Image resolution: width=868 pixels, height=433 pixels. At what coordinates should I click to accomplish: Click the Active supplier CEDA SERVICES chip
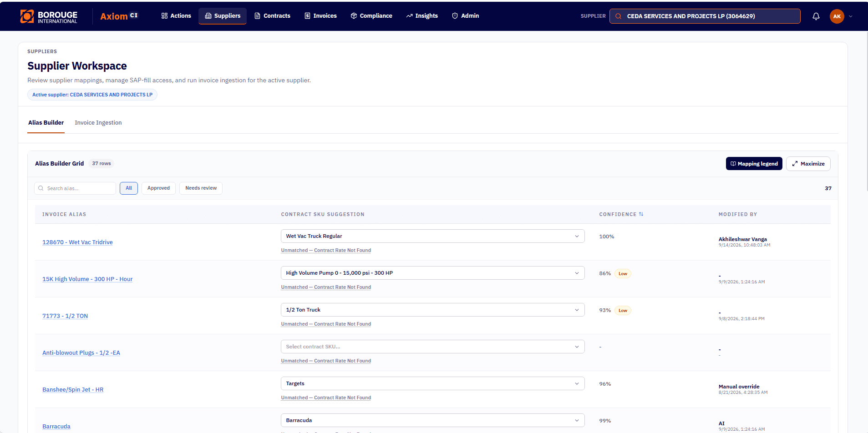92,95
